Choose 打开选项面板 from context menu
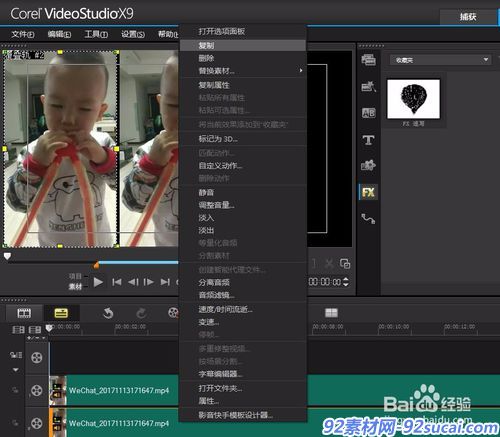Screen dimensions: 500x437 pyautogui.click(x=243, y=32)
